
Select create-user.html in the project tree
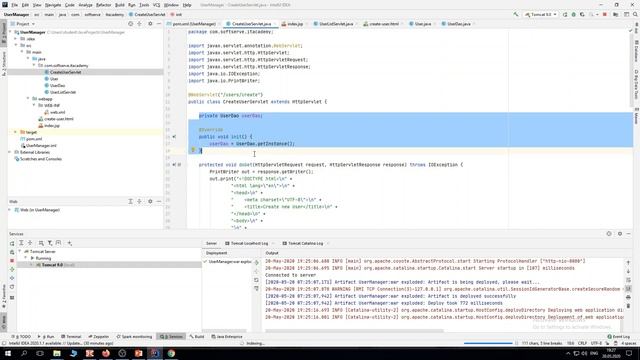tap(58, 119)
